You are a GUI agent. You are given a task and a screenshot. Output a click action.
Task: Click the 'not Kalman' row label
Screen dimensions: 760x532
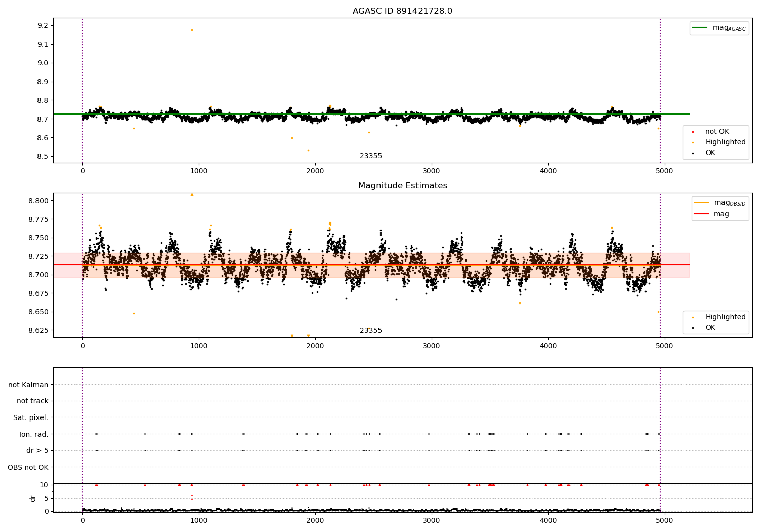pyautogui.click(x=28, y=385)
